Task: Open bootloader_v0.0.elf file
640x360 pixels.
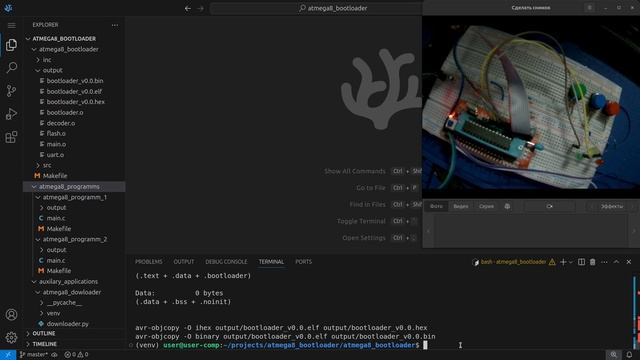Action: click(74, 91)
